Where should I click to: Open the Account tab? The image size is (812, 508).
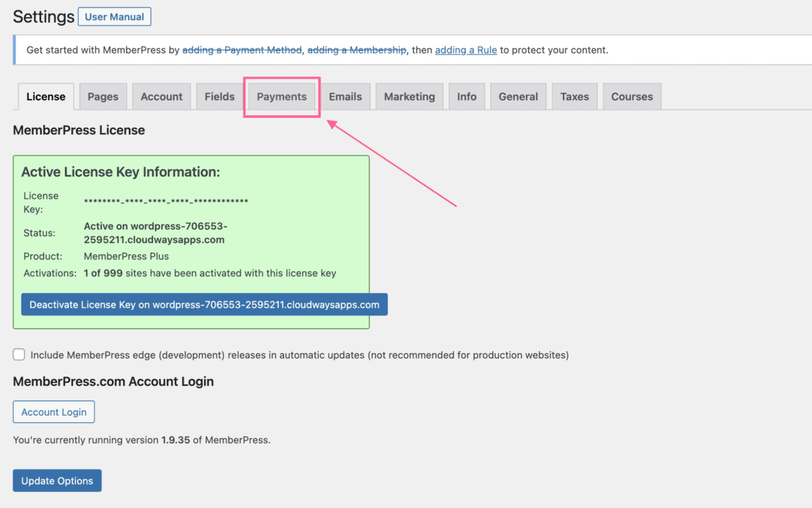click(x=161, y=97)
